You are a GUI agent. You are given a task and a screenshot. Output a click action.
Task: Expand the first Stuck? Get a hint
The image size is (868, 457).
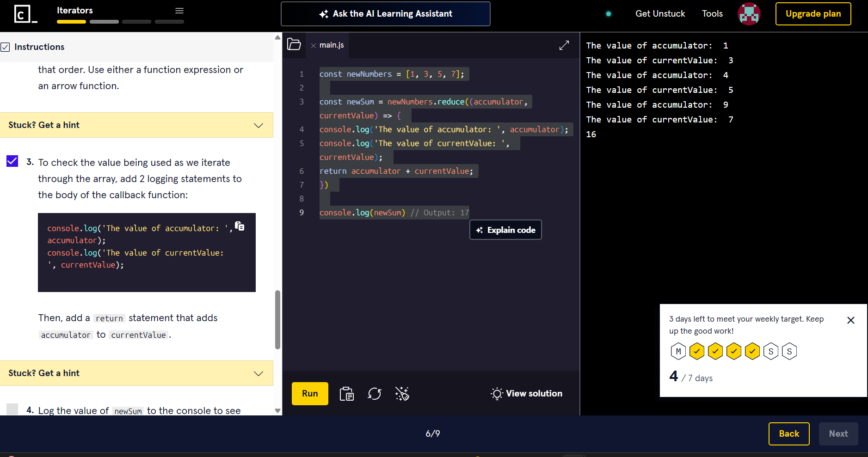136,125
